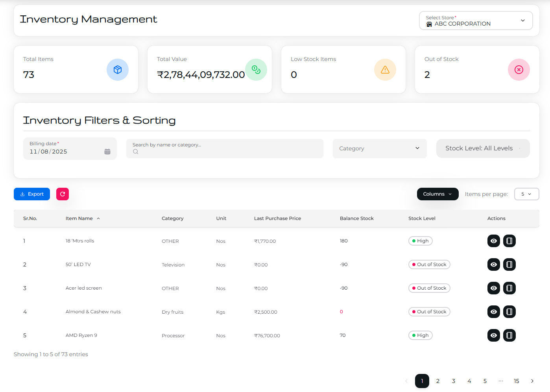Click the red refresh icon button
The height and width of the screenshot is (392, 550).
(63, 194)
